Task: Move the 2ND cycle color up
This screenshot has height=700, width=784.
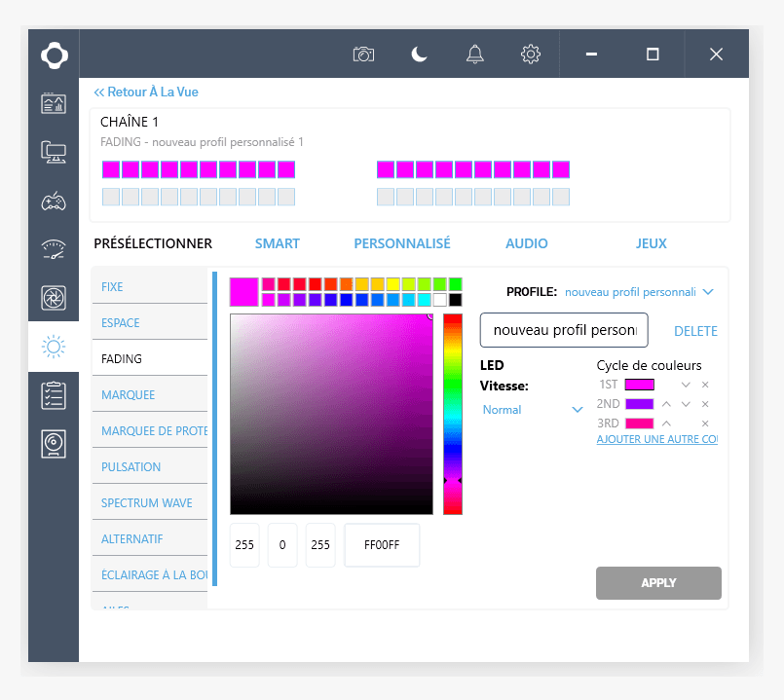Action: point(666,404)
